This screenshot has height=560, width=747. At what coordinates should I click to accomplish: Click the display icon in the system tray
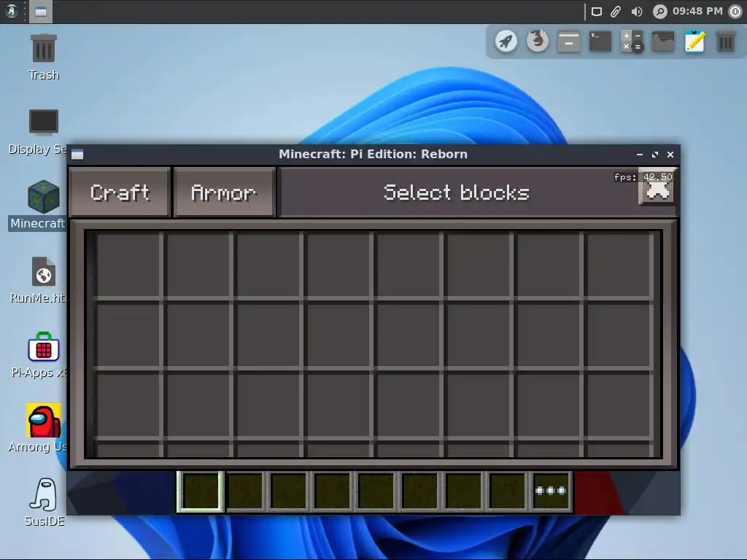597,12
